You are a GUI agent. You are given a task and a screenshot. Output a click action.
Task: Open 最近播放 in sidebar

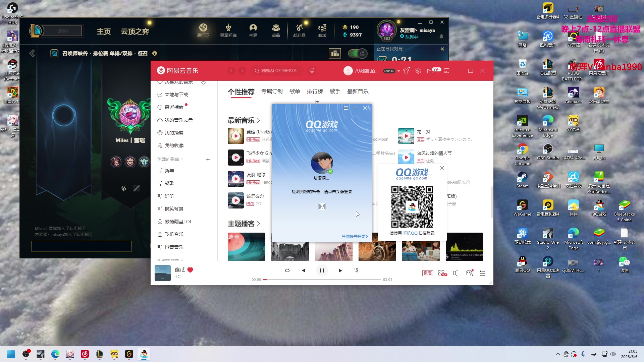[x=174, y=107]
